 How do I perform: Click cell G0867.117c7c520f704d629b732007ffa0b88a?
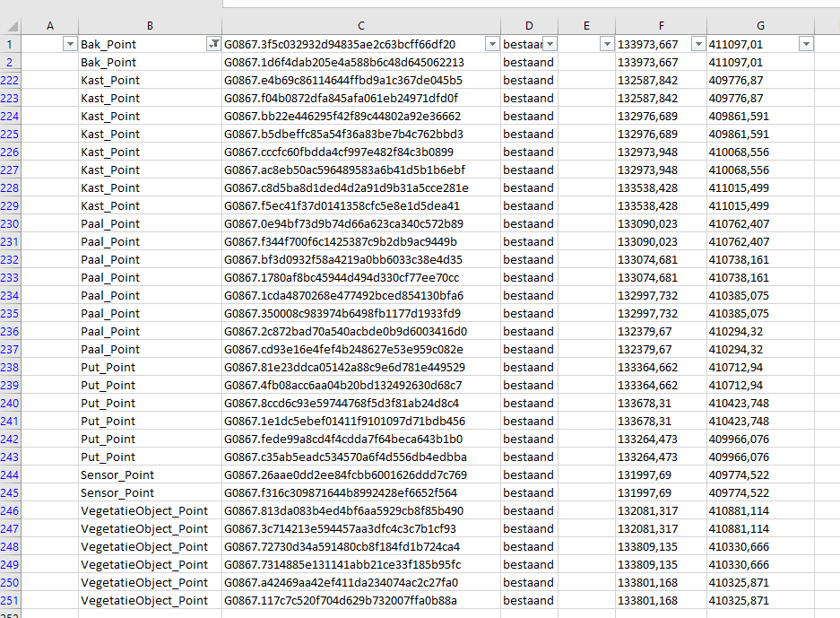361,600
